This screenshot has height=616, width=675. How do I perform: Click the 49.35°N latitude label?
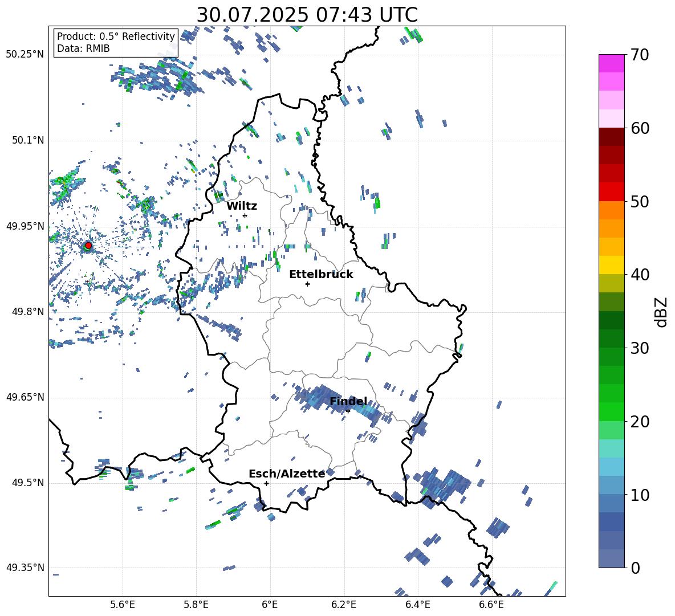pyautogui.click(x=25, y=569)
